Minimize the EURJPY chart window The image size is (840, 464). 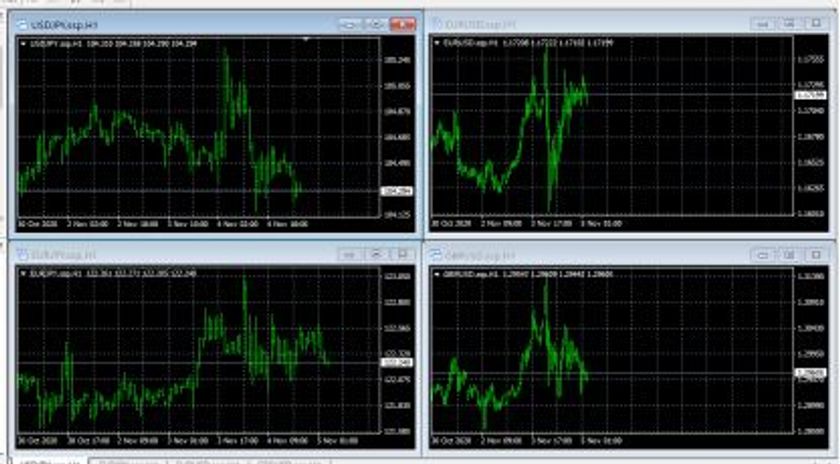coord(350,254)
